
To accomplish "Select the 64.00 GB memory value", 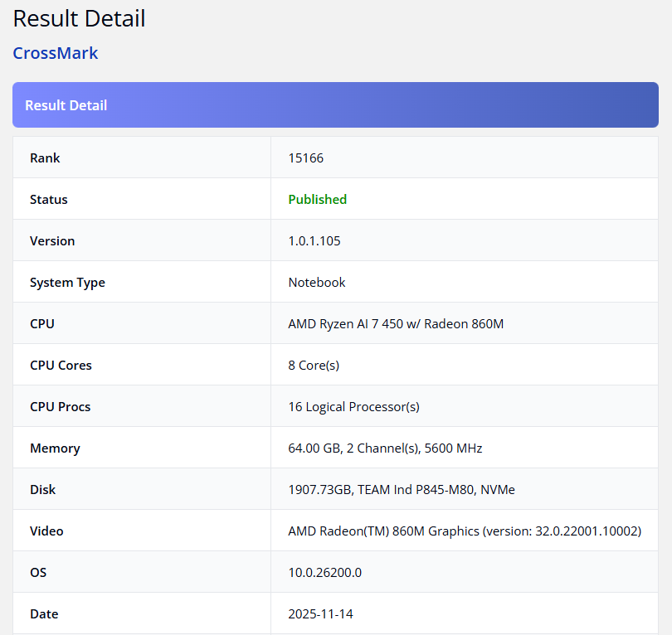I will (385, 448).
